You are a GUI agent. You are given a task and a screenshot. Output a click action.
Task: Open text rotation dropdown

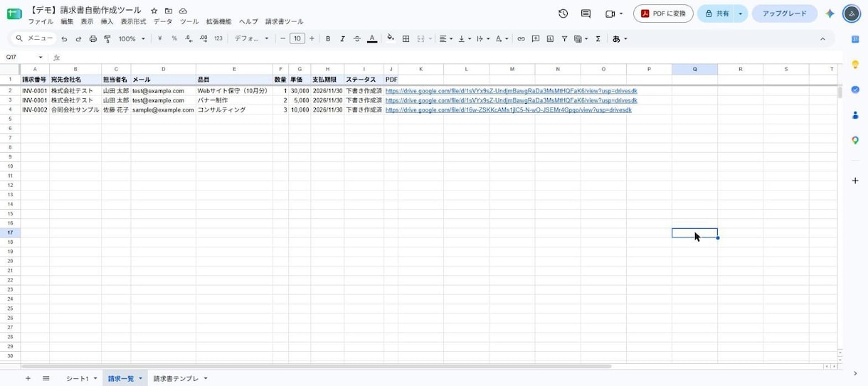pyautogui.click(x=502, y=39)
